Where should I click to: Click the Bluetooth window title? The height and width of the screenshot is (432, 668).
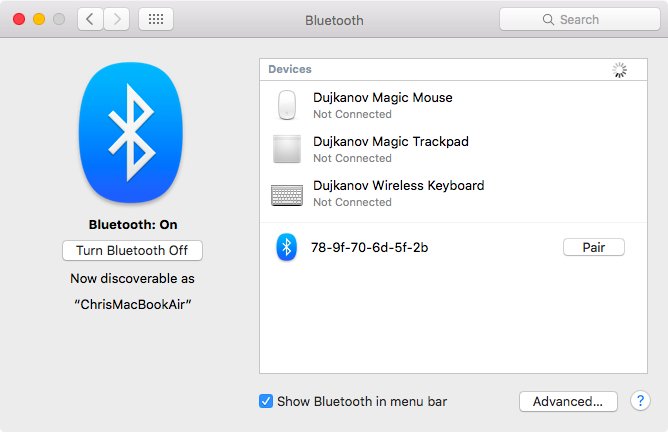(334, 20)
